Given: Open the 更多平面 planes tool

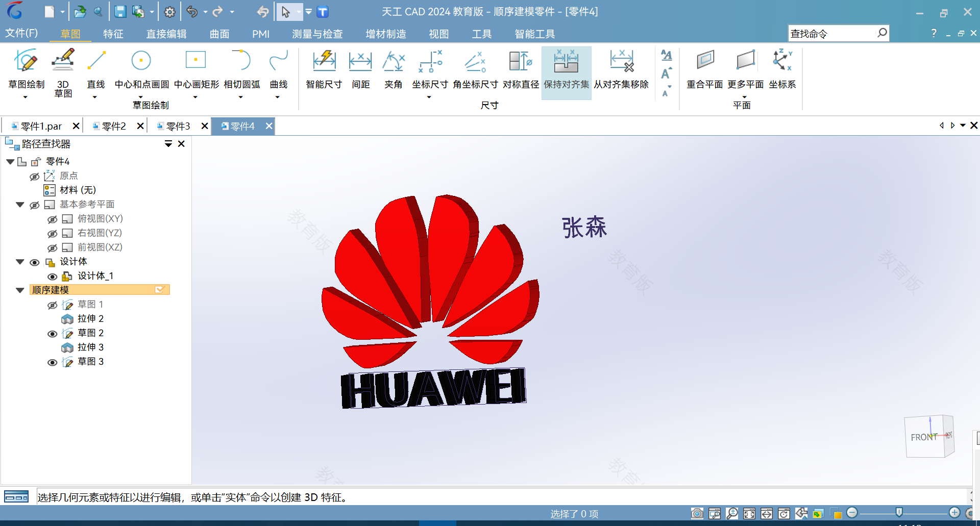Looking at the screenshot, I should (x=745, y=69).
